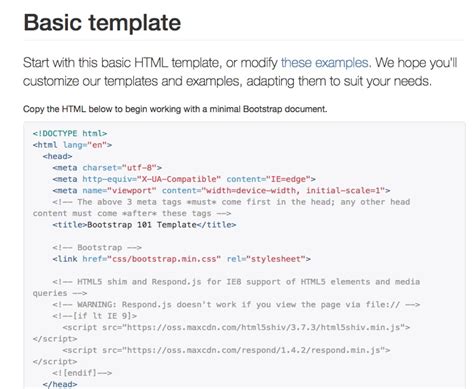Click the WARNING Respond.js comment line
The height and width of the screenshot is (389, 474).
[x=236, y=305]
